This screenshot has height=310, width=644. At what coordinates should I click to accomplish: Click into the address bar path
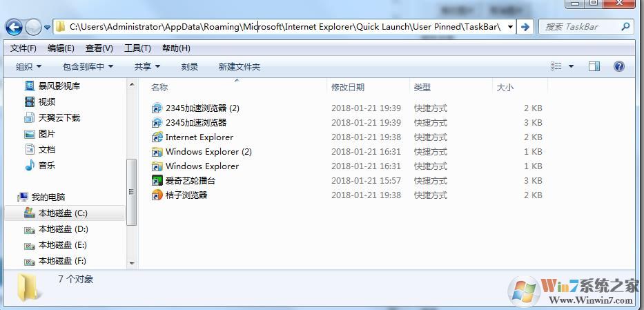285,27
